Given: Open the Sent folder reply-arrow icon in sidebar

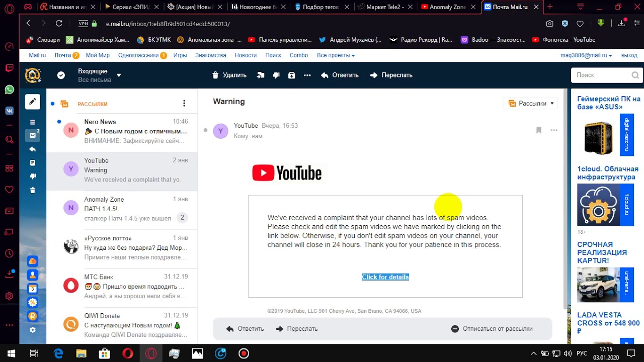Looking at the screenshot, I should click(33, 149).
